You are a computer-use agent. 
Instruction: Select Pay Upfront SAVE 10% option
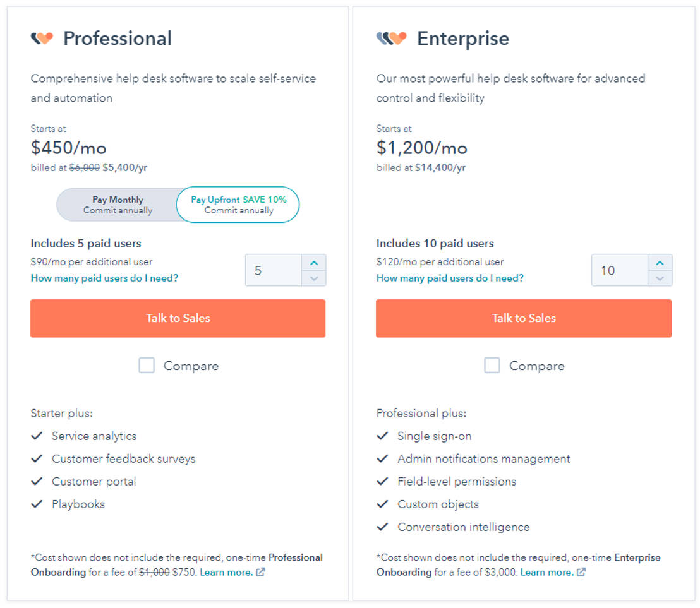point(238,204)
